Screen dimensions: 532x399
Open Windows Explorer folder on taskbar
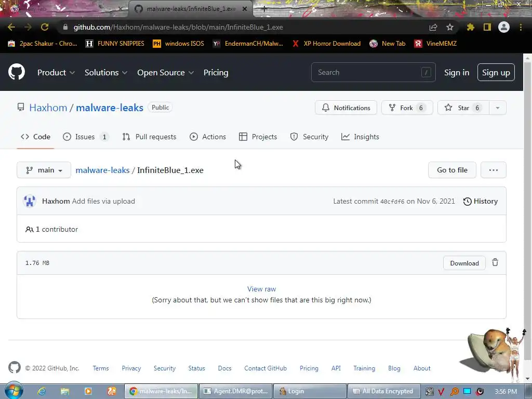pyautogui.click(x=65, y=391)
